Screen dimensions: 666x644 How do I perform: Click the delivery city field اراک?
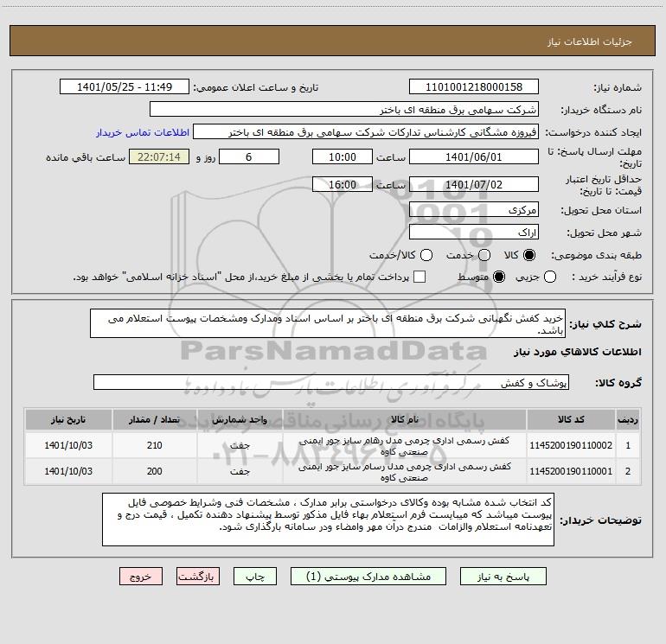coord(474,232)
